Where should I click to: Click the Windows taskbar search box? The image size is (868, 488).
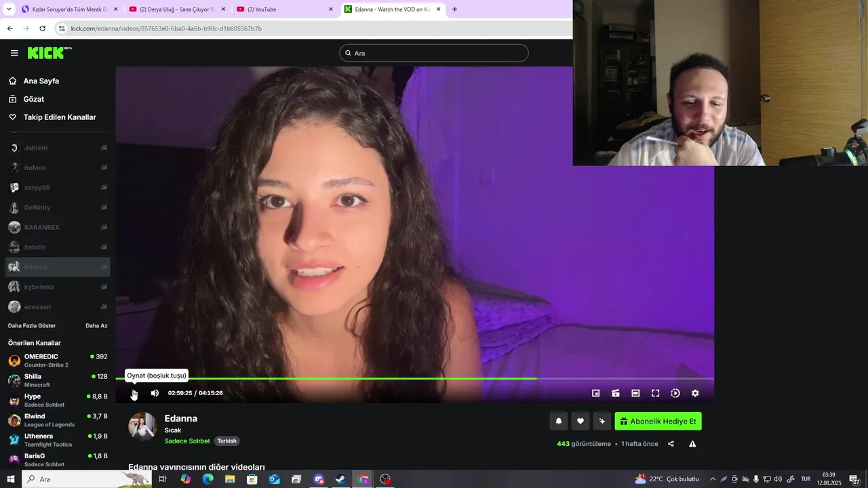[x=86, y=479]
